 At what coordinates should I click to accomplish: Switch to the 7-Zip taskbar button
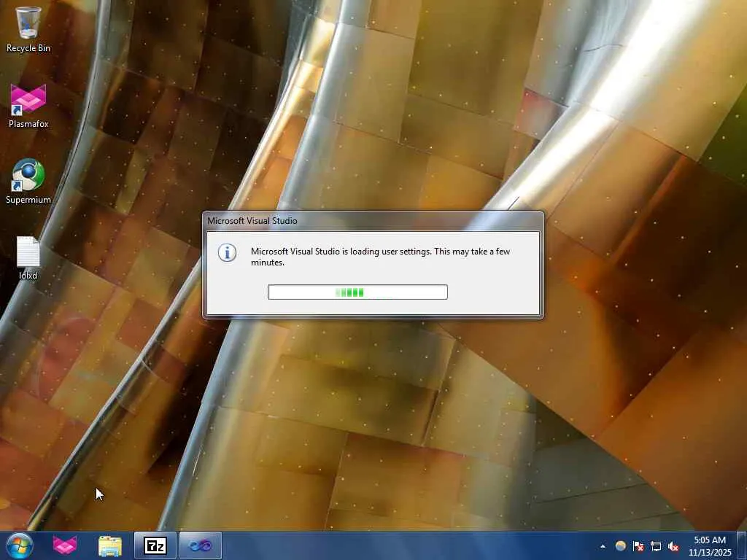tap(155, 545)
